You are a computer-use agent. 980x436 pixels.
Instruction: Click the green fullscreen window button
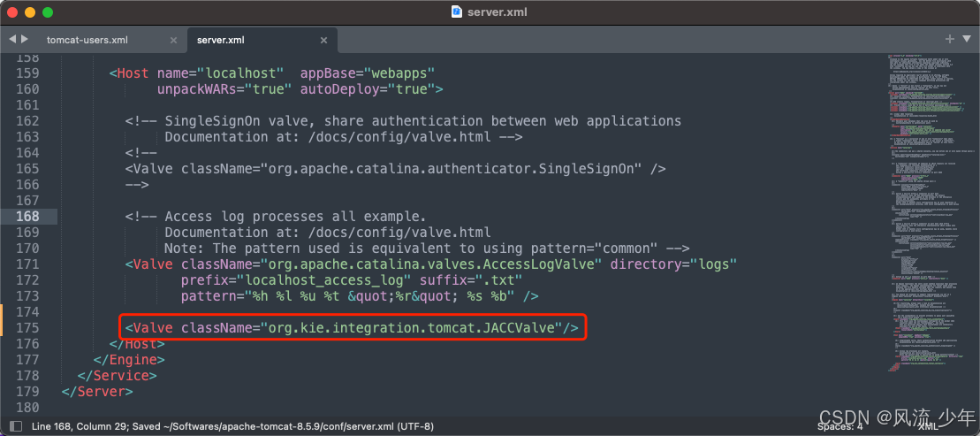48,11
